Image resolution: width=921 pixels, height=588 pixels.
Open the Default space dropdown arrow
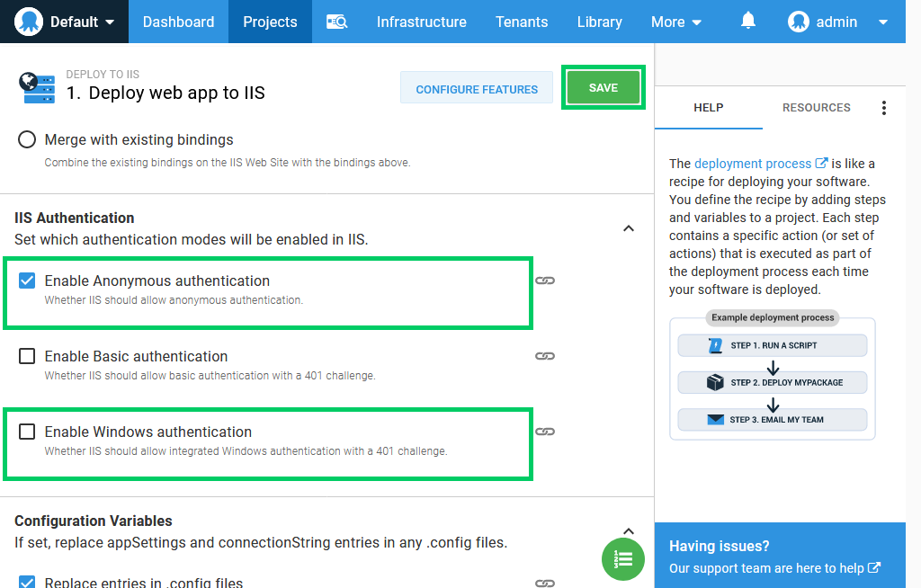point(110,22)
